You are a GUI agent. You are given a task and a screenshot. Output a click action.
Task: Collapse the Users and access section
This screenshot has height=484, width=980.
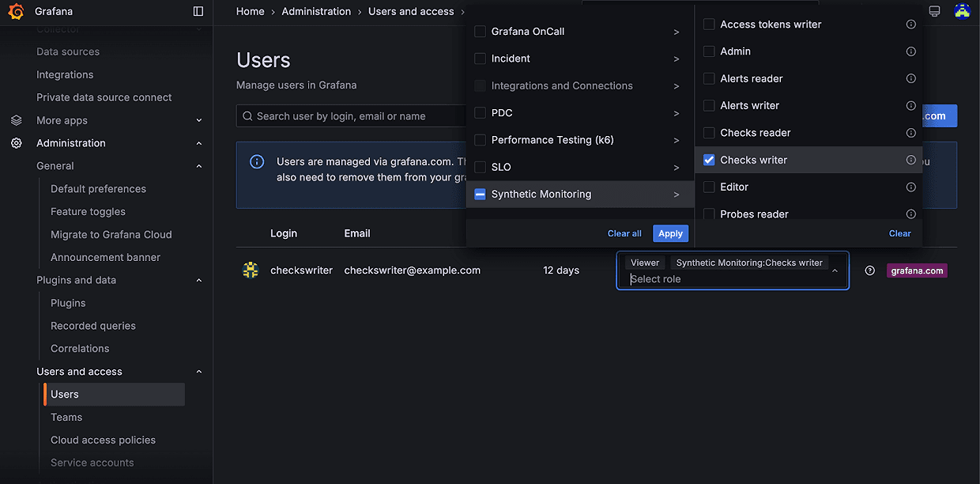pyautogui.click(x=198, y=371)
